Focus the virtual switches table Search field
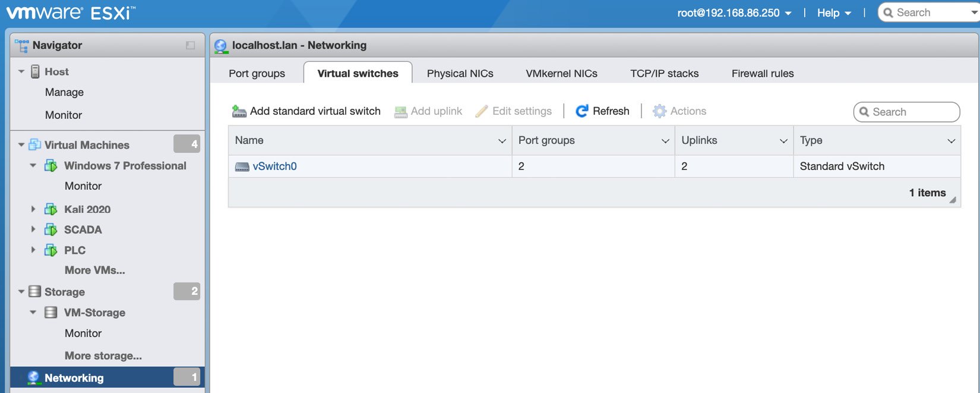This screenshot has height=393, width=980. (x=907, y=112)
